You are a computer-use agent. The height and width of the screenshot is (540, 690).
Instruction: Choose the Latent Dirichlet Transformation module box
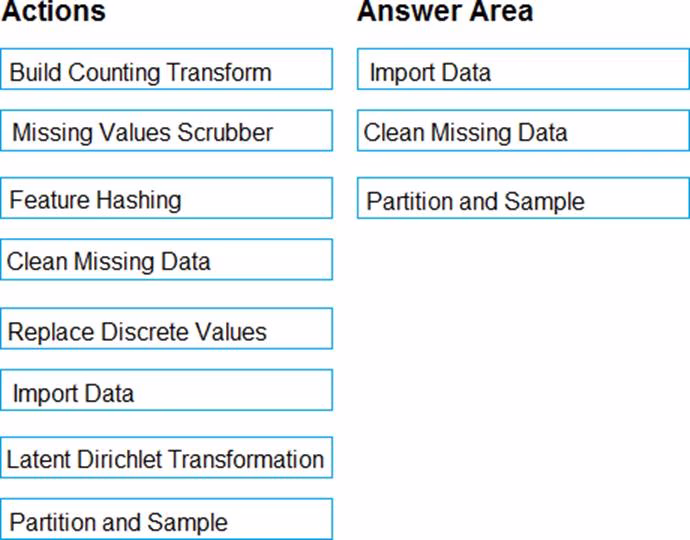[167, 459]
